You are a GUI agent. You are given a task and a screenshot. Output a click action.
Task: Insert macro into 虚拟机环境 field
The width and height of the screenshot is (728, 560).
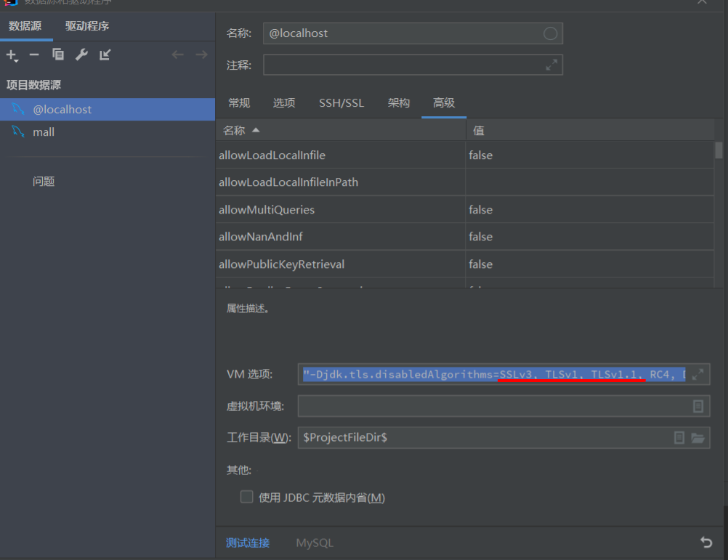pyautogui.click(x=698, y=406)
